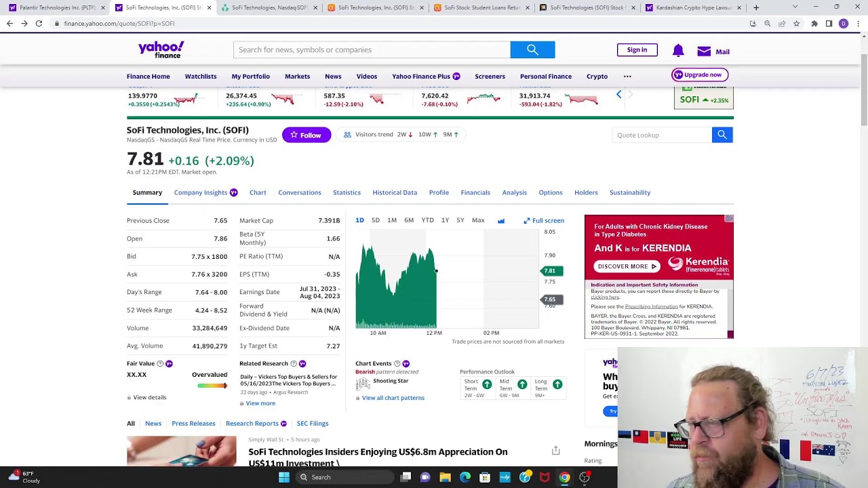Open Related Research View more link

pos(260,403)
